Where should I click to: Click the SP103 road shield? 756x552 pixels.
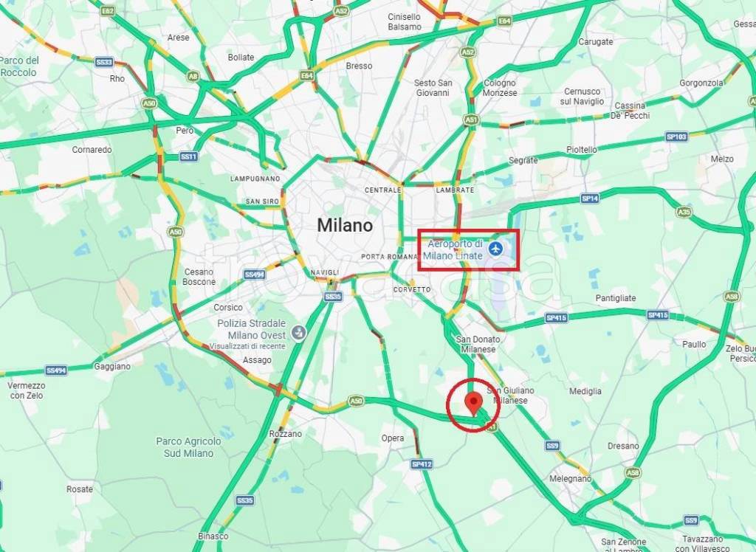tap(676, 137)
